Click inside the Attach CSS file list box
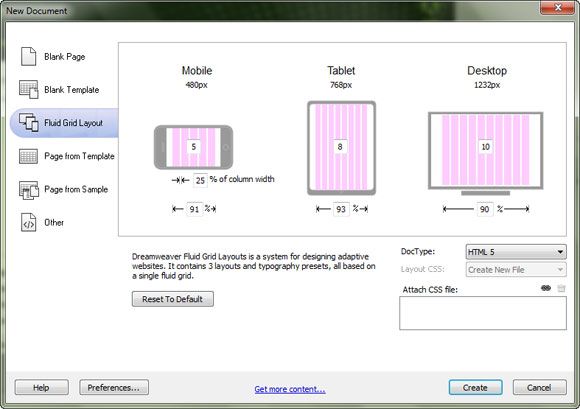 click(x=483, y=313)
